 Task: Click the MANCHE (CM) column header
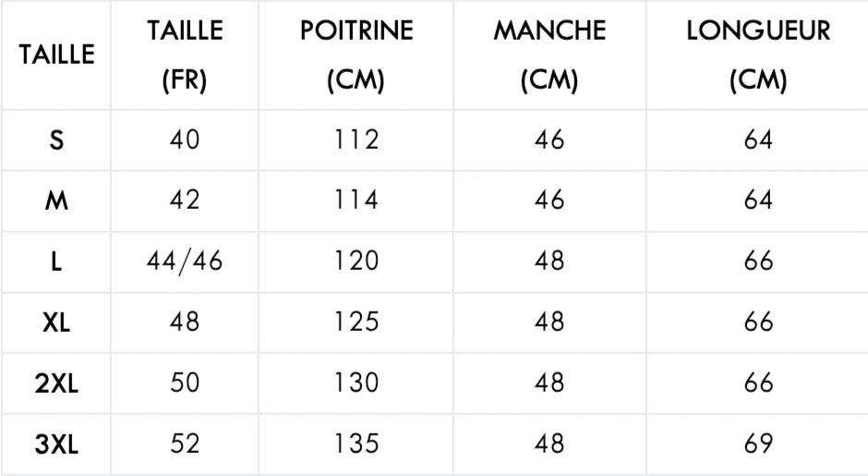pos(549,55)
